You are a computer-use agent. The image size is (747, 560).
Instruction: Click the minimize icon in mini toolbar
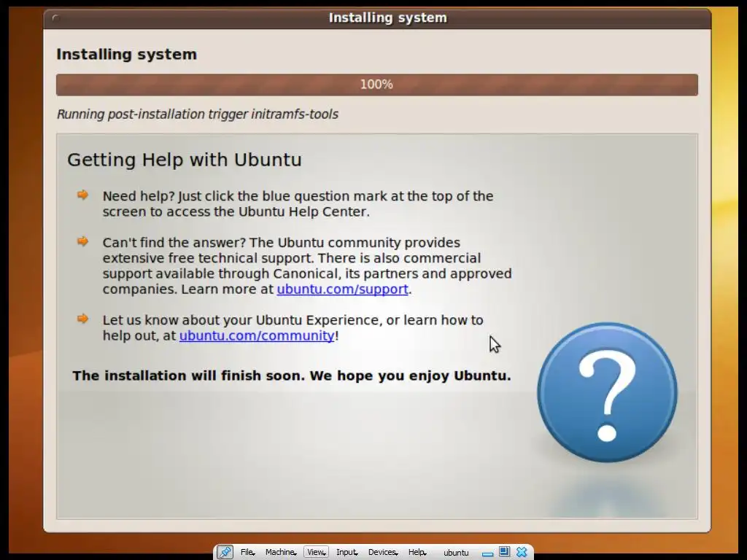487,554
